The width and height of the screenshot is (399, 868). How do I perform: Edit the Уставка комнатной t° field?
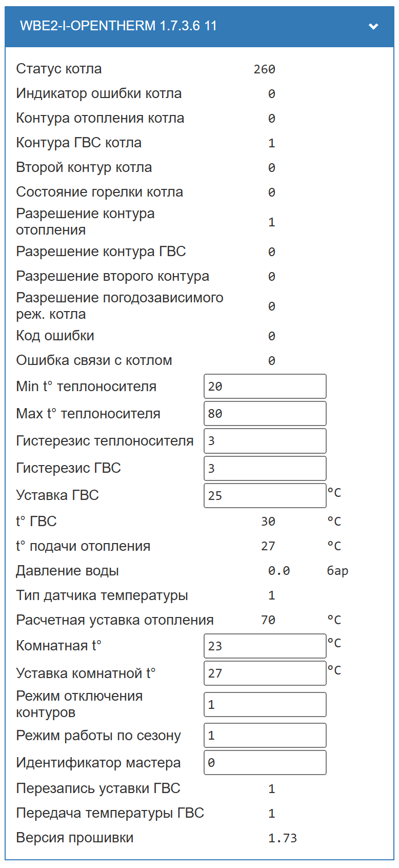pos(265,673)
